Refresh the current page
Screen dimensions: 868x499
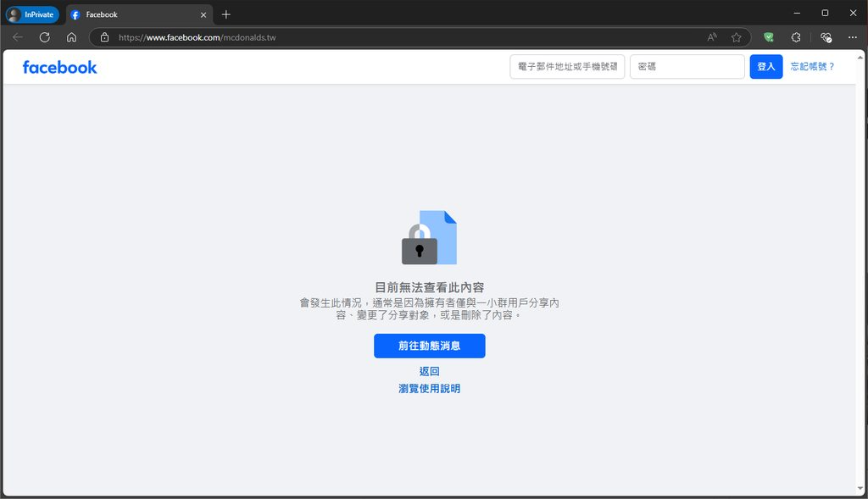[44, 36]
